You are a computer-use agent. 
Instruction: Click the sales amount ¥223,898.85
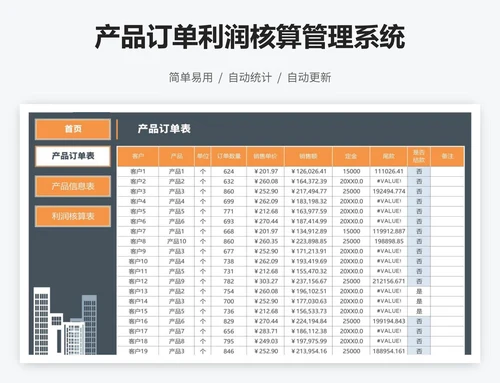pos(309,241)
